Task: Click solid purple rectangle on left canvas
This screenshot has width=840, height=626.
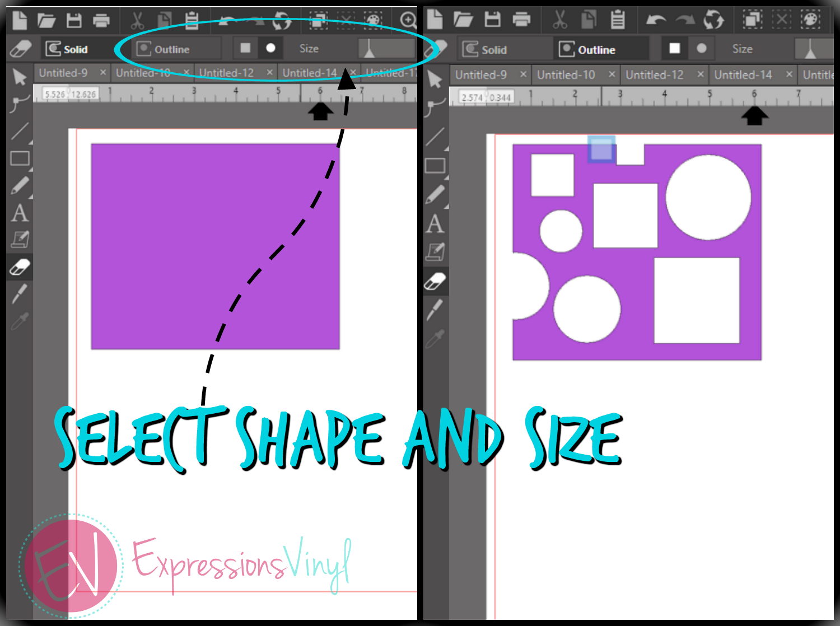Action: click(216, 246)
